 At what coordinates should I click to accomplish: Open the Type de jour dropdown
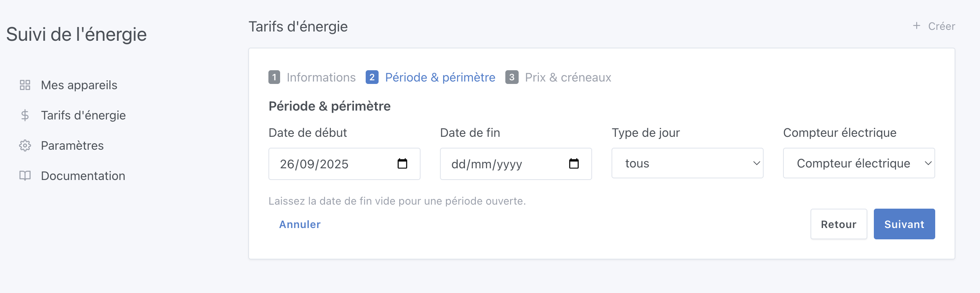687,163
